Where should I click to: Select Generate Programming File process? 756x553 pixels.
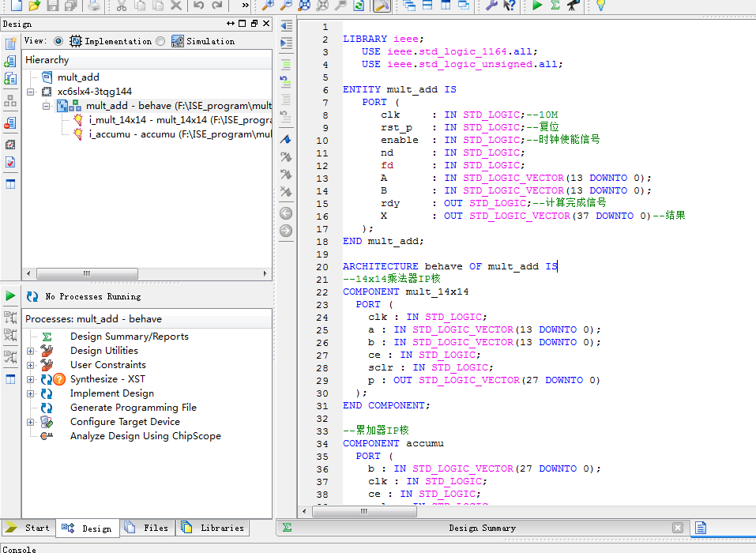133,408
